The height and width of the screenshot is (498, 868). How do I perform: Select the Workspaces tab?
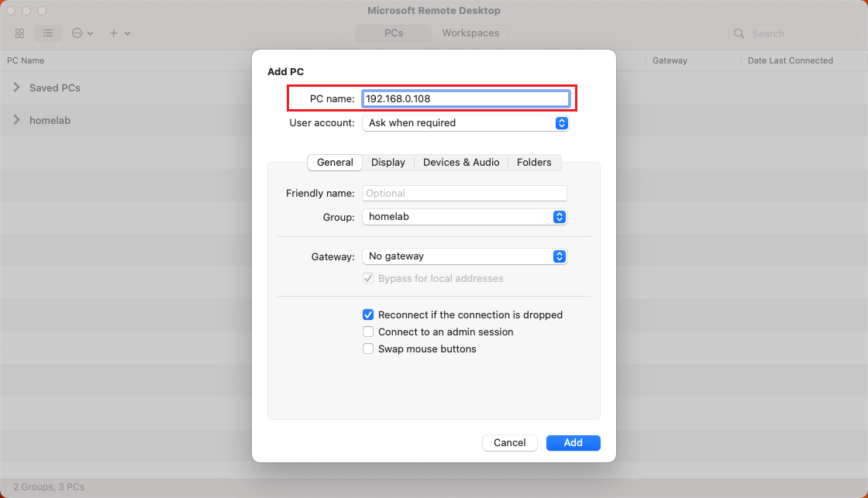(x=470, y=33)
